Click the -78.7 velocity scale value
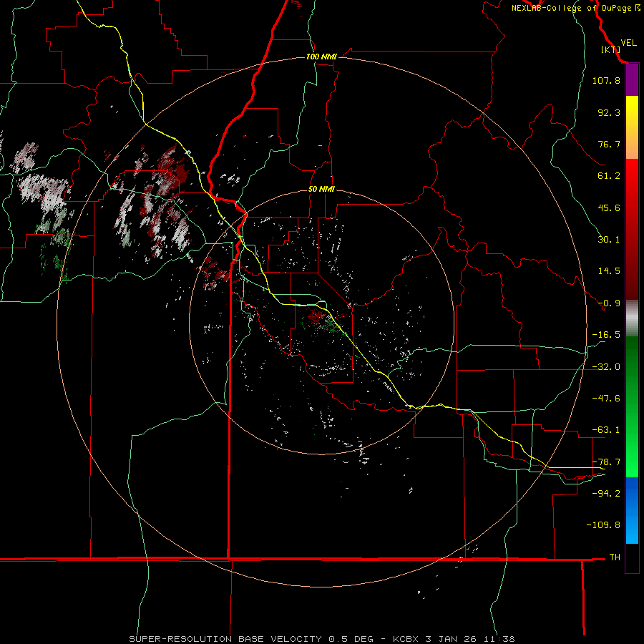This screenshot has width=644, height=644. (x=606, y=462)
